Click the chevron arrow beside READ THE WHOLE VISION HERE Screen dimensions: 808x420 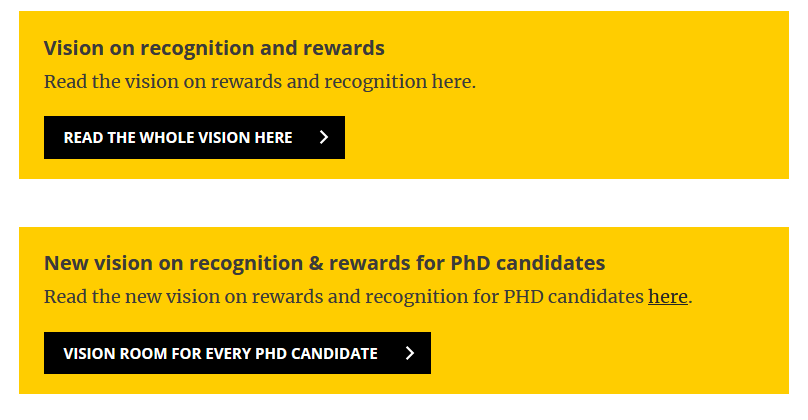(x=324, y=138)
